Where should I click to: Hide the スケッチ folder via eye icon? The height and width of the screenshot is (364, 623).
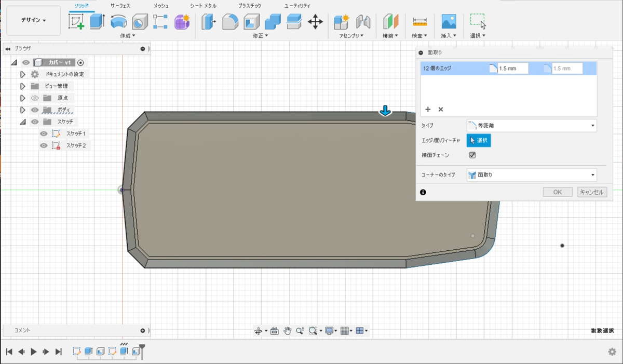tap(35, 122)
